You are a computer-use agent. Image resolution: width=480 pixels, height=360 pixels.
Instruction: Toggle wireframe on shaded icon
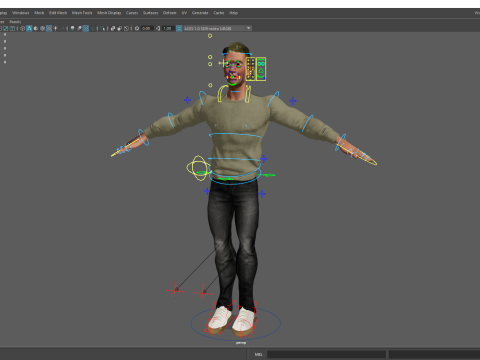pos(42,28)
